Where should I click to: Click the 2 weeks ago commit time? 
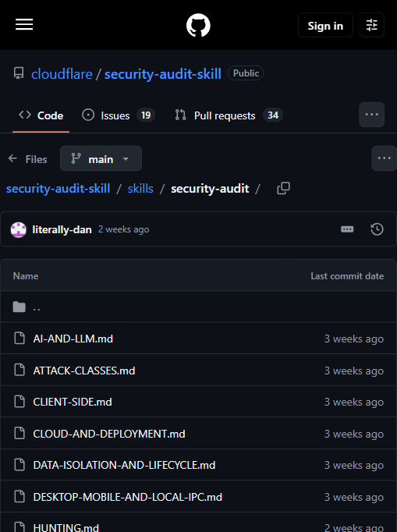tap(123, 229)
